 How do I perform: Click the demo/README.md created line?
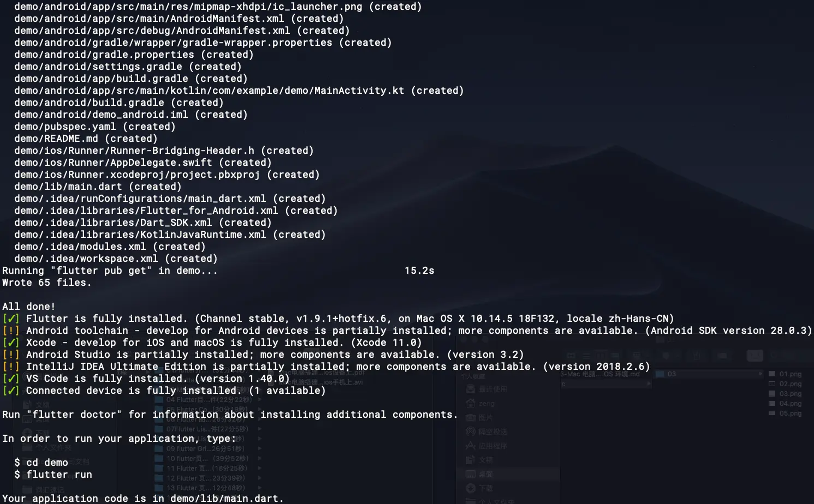86,139
